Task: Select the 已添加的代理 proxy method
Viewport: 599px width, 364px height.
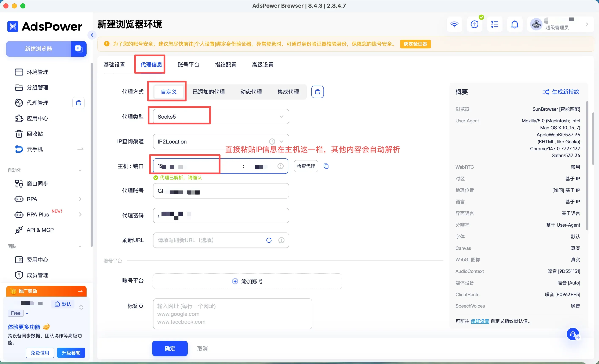Action: coord(208,92)
